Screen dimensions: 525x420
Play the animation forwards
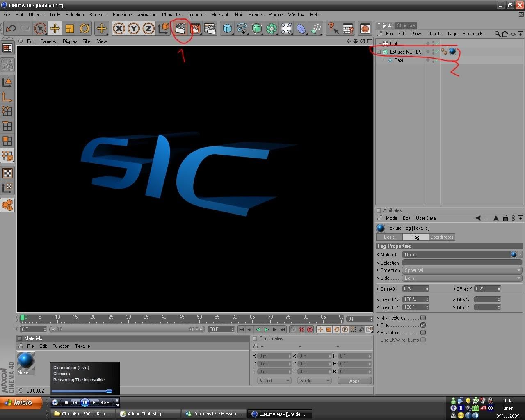pos(266,329)
